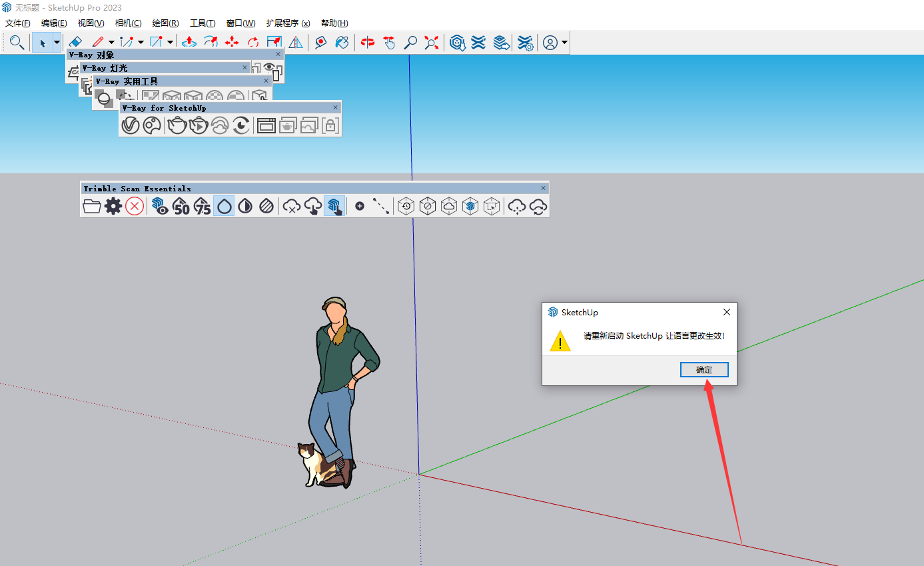This screenshot has height=566, width=924.
Task: Open the Selection tool dropdown arrow
Action: point(57,42)
